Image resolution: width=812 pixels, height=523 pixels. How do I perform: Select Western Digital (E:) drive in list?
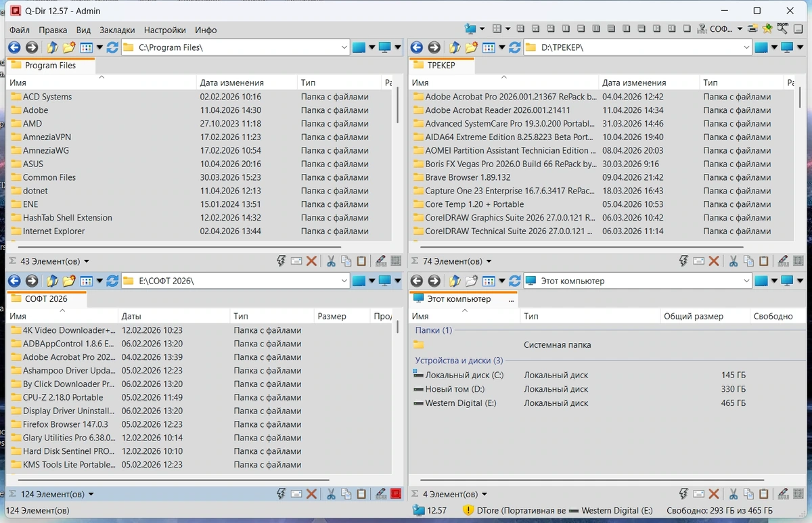pos(460,403)
